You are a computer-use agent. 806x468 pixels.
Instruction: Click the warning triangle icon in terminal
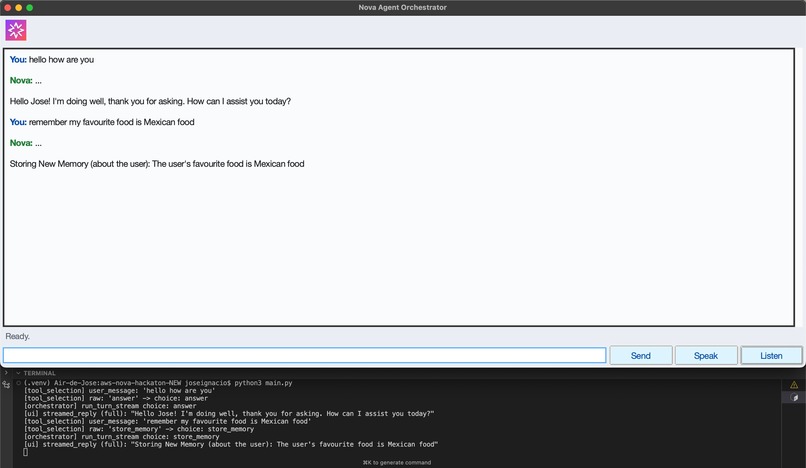[x=794, y=385]
